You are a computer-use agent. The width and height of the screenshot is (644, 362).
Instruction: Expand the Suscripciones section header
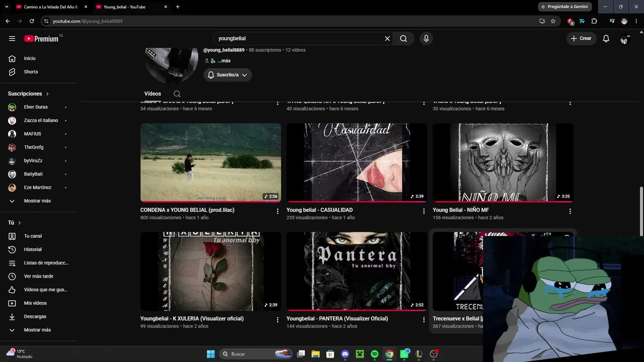click(x=29, y=94)
